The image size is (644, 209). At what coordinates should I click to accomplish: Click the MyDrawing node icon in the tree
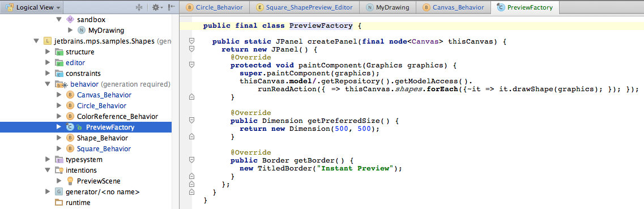[x=82, y=31]
